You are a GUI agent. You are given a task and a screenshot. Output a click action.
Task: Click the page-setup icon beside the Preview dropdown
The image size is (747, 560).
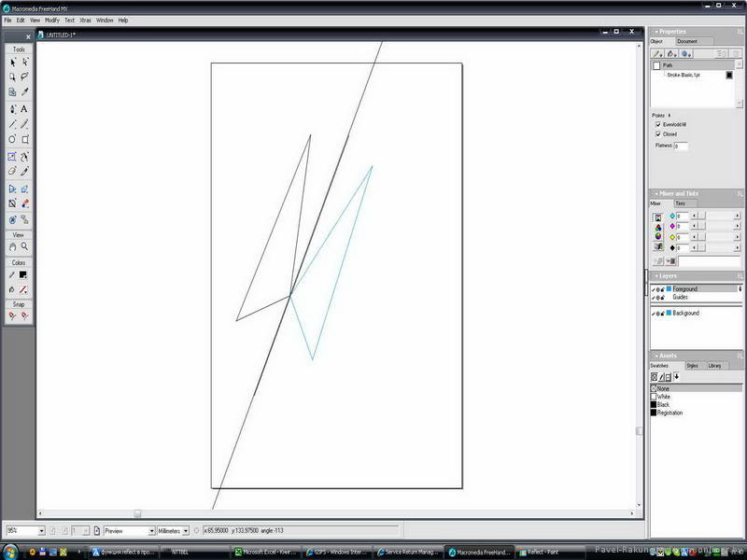97,530
